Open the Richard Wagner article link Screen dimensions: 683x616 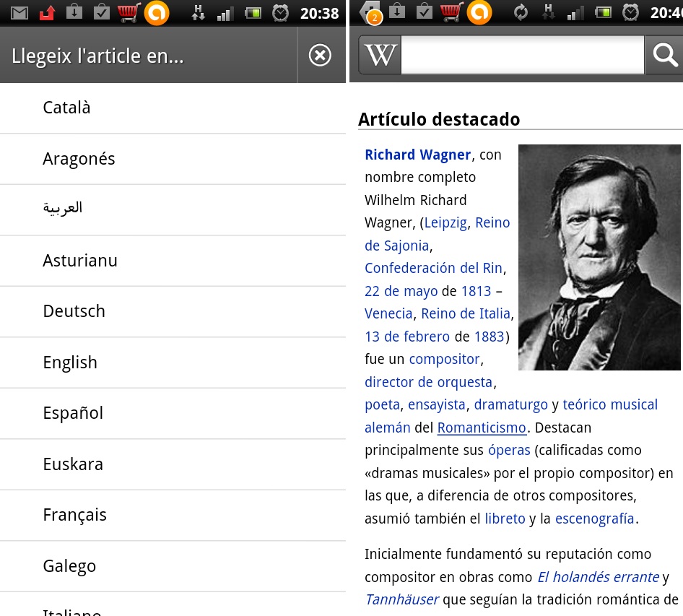coord(418,155)
